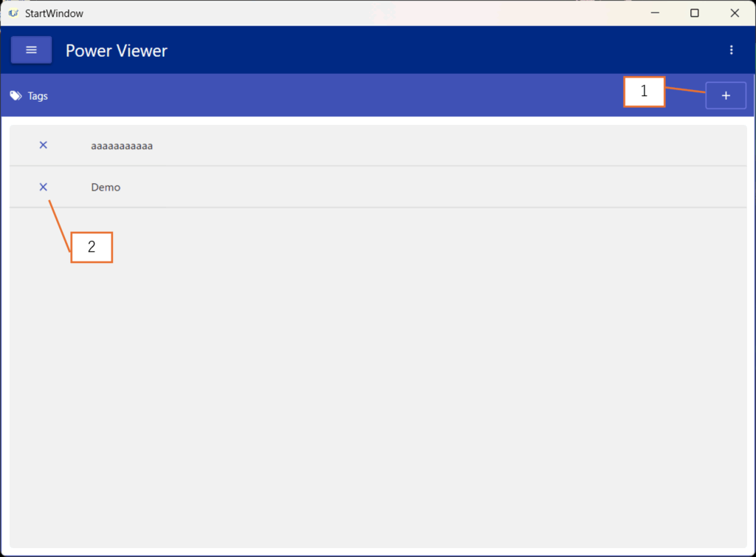Add a new tag with plus button
Screen dimensions: 756x557
pyautogui.click(x=725, y=96)
